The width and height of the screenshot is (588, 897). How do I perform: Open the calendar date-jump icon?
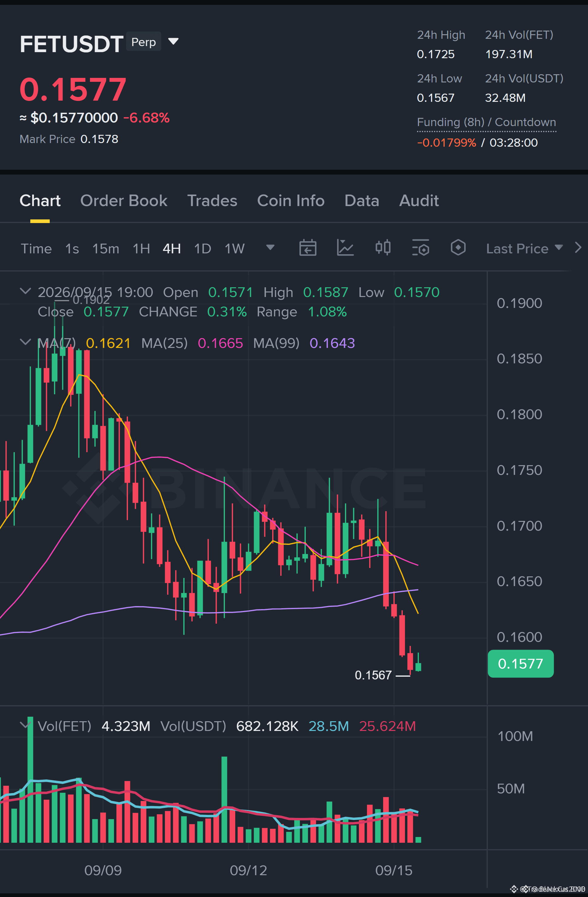308,248
